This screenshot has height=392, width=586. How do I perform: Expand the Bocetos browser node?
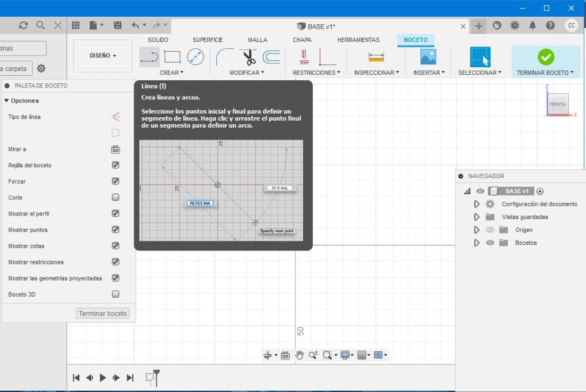click(x=477, y=243)
